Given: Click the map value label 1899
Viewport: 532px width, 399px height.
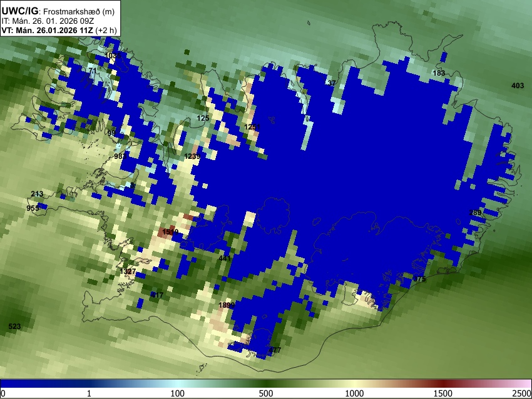Looking at the screenshot, I should coord(227,305).
